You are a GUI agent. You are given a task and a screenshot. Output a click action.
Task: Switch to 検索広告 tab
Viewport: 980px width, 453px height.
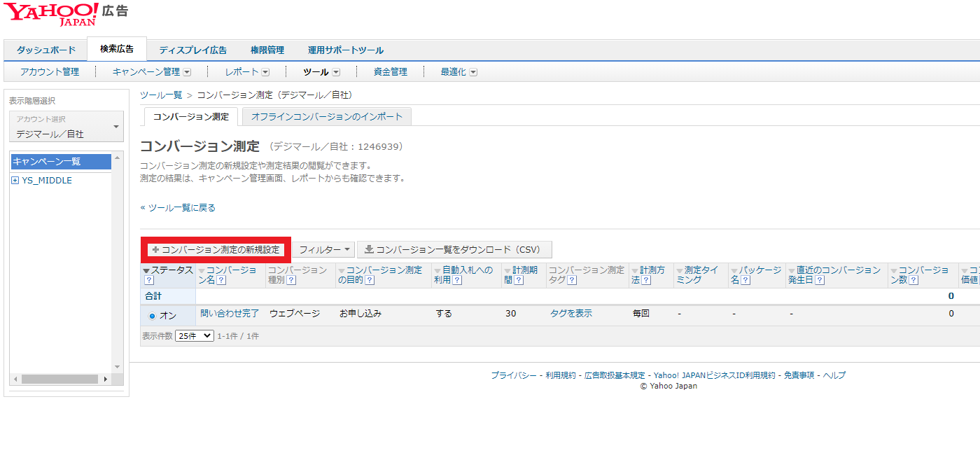tap(117, 48)
